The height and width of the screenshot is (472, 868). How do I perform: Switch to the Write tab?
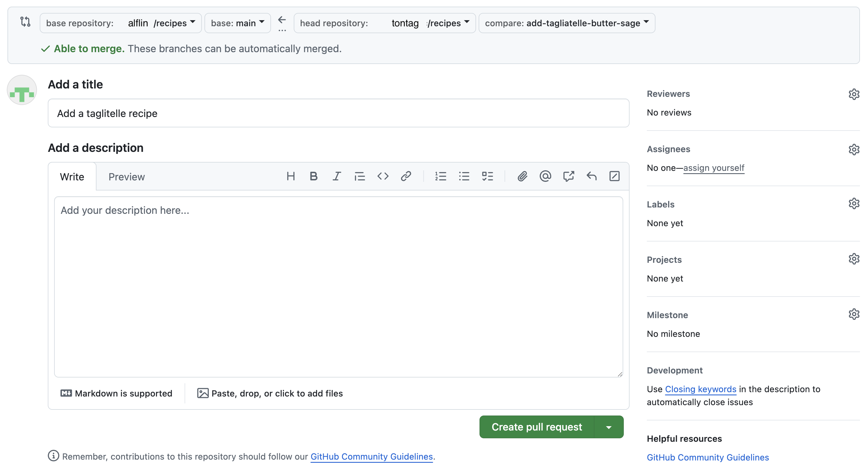tap(72, 177)
